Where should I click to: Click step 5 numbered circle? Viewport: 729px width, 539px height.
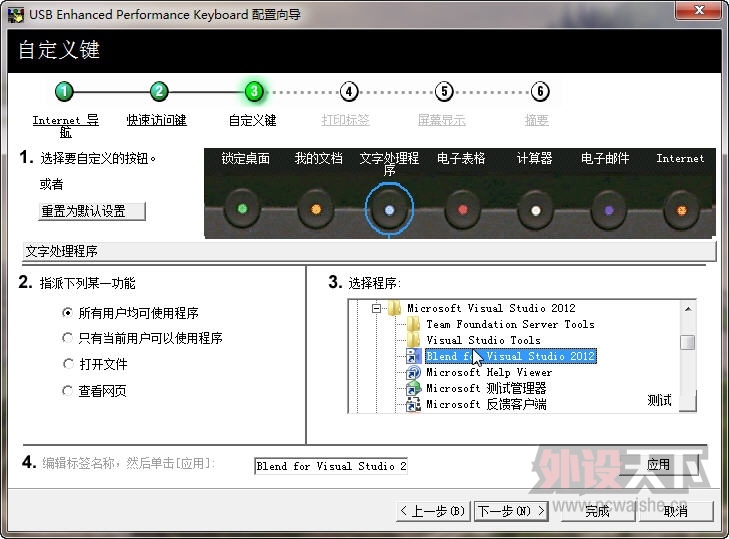pyautogui.click(x=444, y=92)
